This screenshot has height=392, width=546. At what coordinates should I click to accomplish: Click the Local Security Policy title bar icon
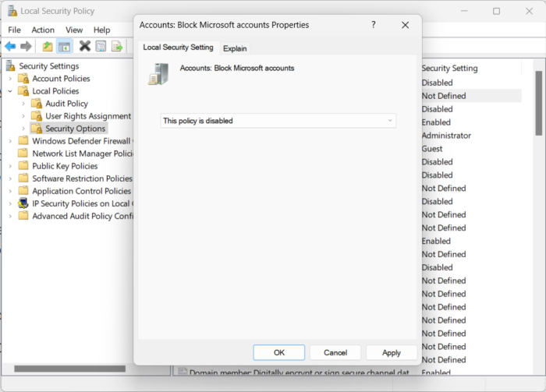coord(12,11)
